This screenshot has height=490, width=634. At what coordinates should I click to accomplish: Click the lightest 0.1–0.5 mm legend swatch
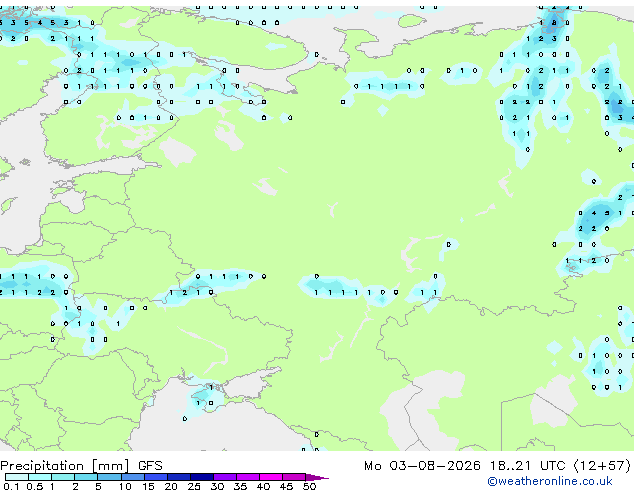pos(17,477)
